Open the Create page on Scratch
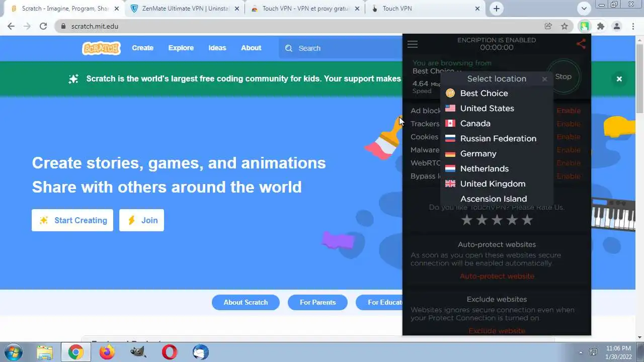 (x=143, y=48)
